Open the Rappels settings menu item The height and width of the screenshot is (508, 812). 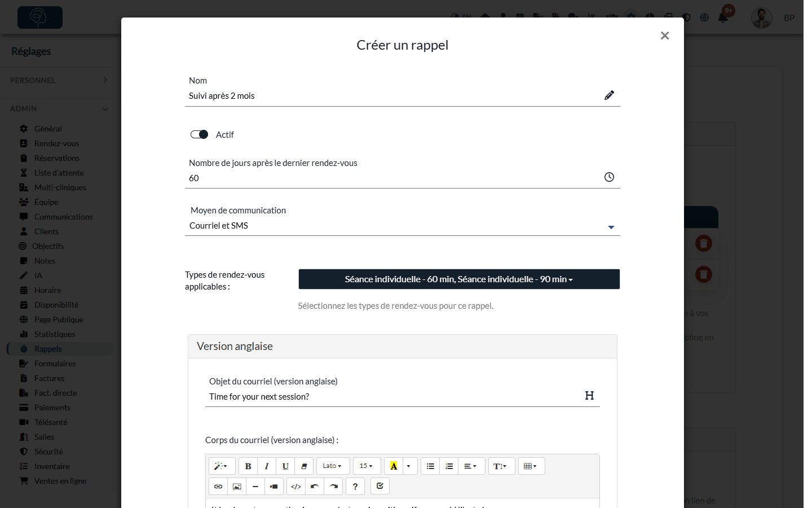(x=60, y=349)
